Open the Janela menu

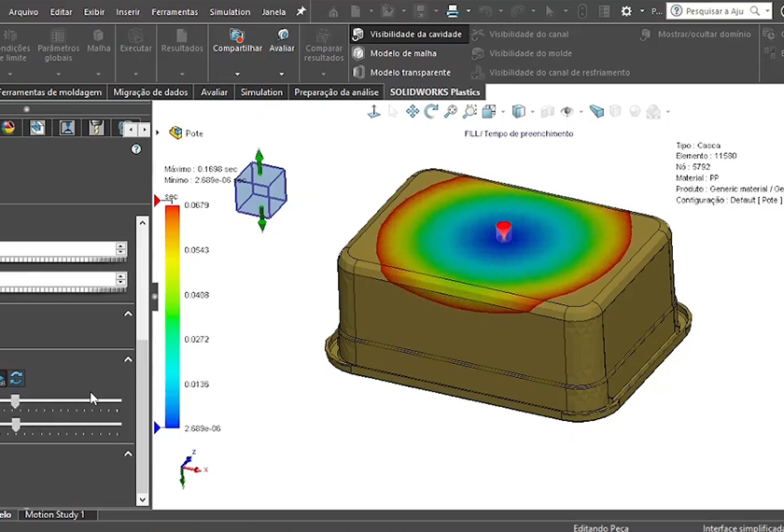[274, 12]
